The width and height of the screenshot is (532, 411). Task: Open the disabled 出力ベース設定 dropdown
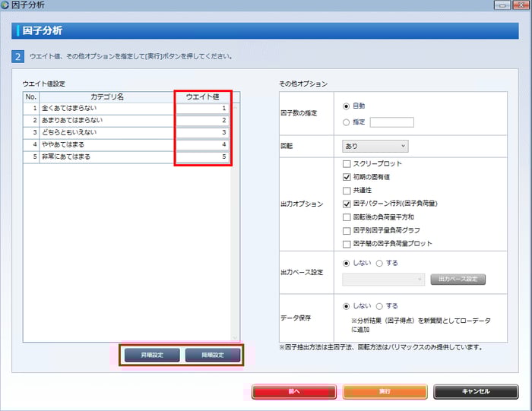tap(383, 280)
